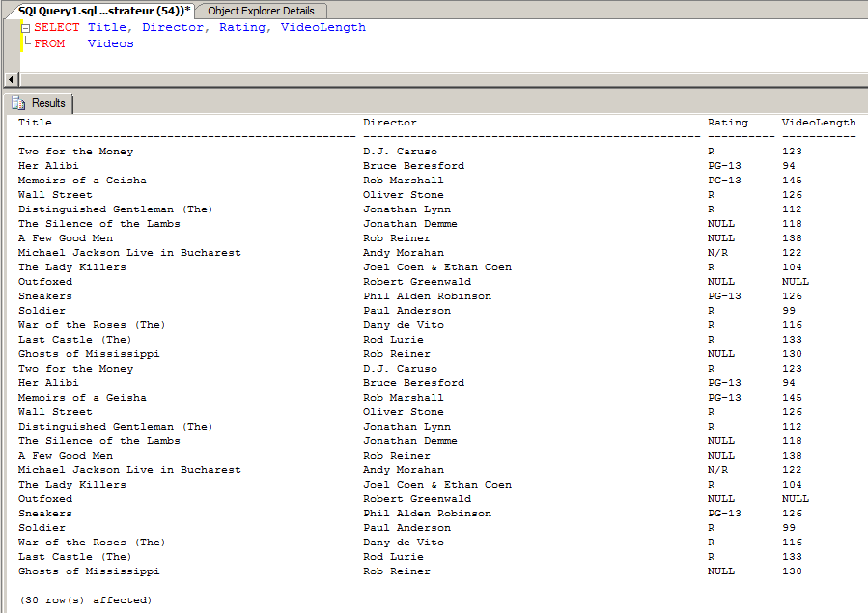868x613 pixels.
Task: Click the first 'Soldier' title
Action: tap(42, 311)
